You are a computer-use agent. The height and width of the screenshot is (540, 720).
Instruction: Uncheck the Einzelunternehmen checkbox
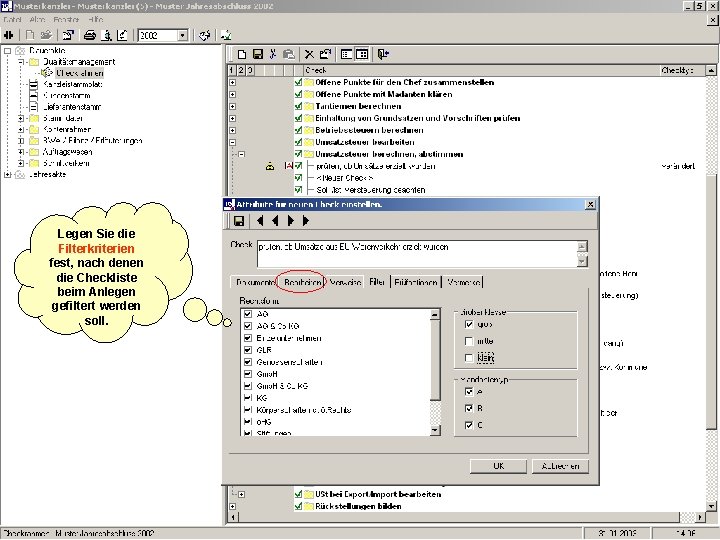[x=248, y=338]
